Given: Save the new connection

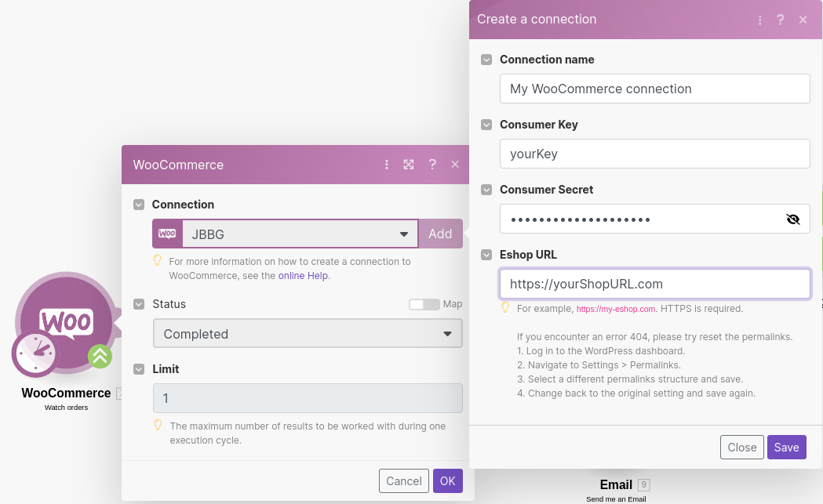Looking at the screenshot, I should point(786,448).
